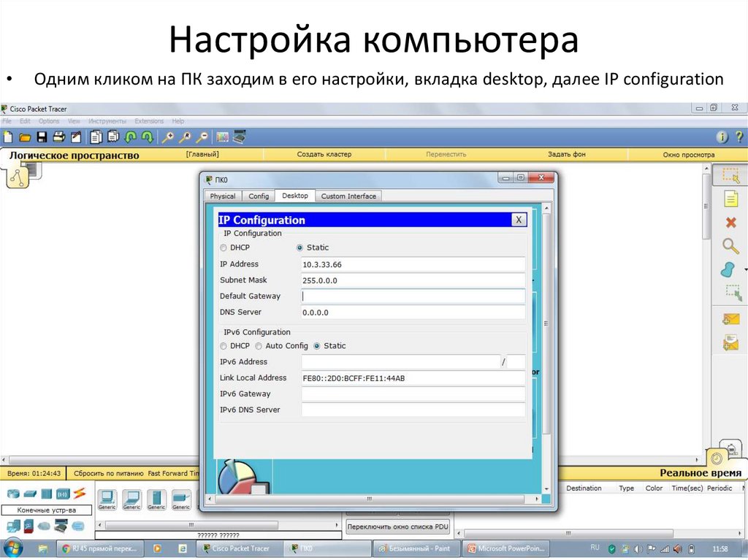Open the Extensions menu
The height and width of the screenshot is (560, 748).
coord(149,121)
